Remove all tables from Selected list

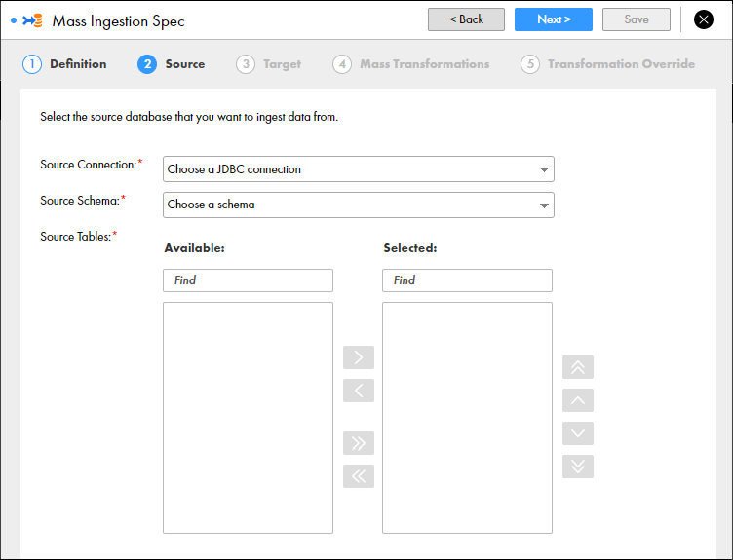(x=359, y=476)
